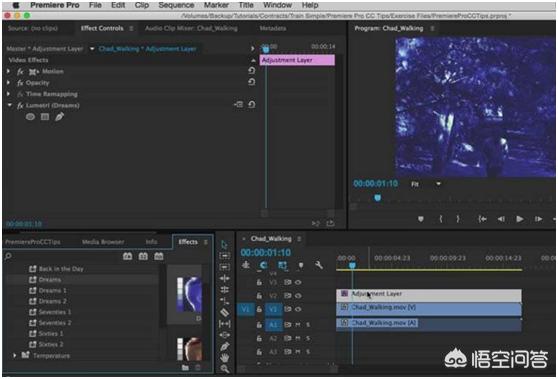Expand the Opacity effect properties

coord(9,83)
